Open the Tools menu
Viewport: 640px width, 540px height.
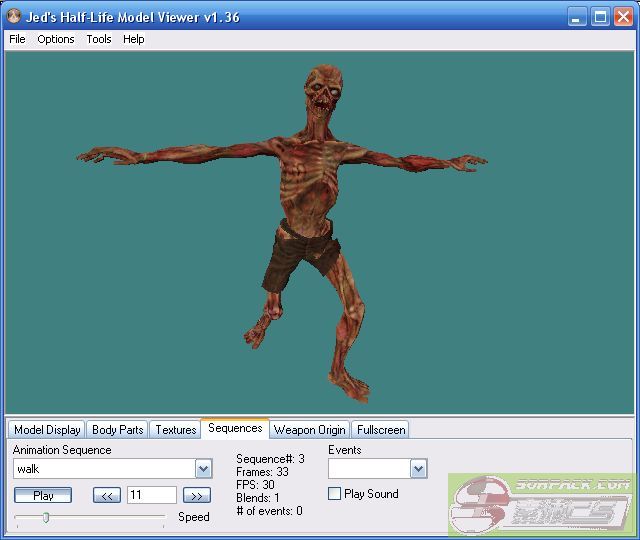tap(99, 39)
